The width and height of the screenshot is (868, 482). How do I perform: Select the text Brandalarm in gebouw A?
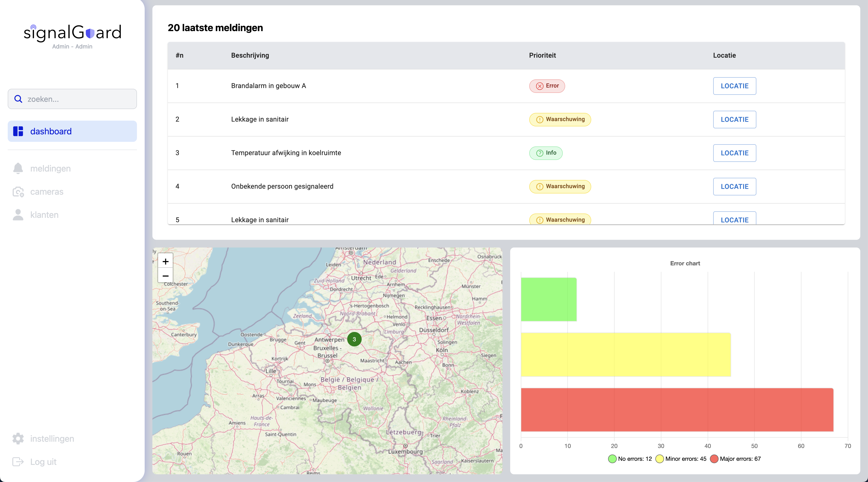tap(268, 86)
